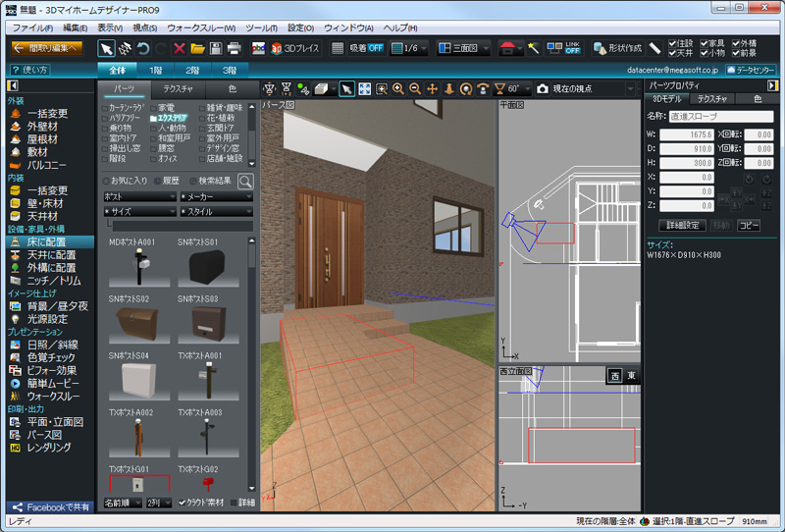
Task: Click the 間取り編集へ button
Action: [47, 48]
